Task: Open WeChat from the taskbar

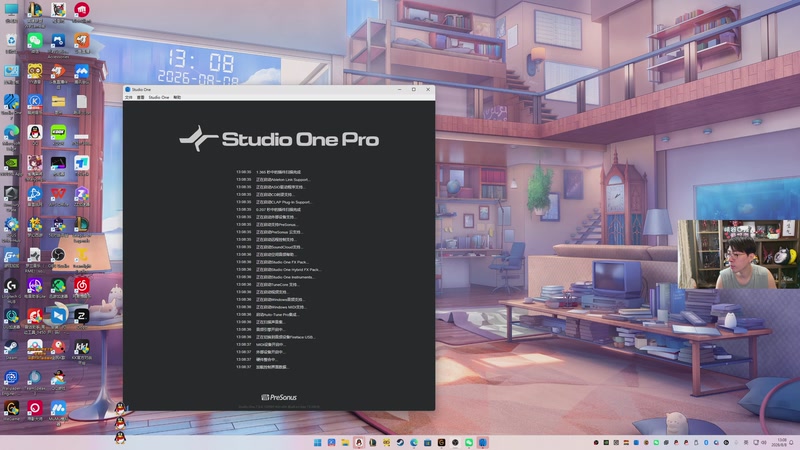Action: pyautogui.click(x=469, y=442)
